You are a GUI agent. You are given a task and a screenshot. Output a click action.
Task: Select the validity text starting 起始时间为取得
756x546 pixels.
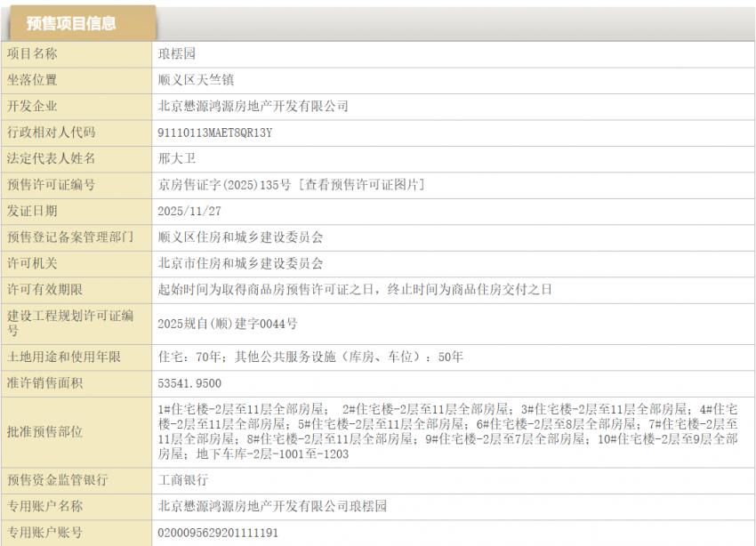[355, 289]
